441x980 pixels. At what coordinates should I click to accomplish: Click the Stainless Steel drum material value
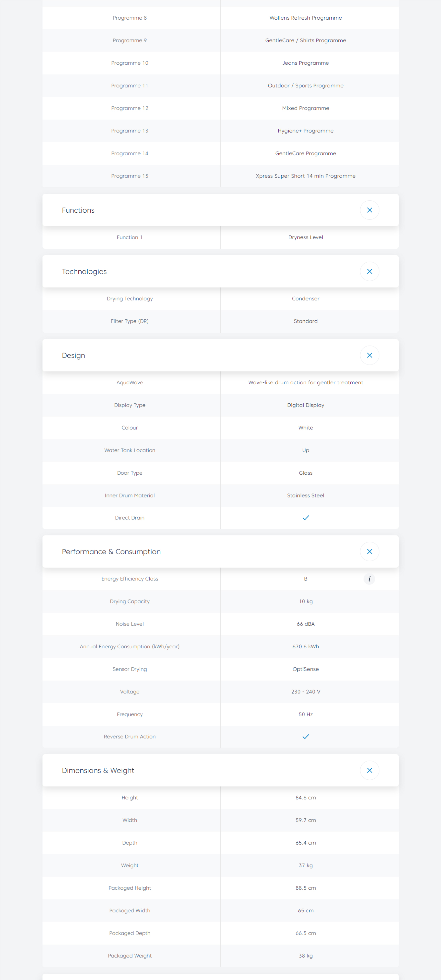point(306,496)
